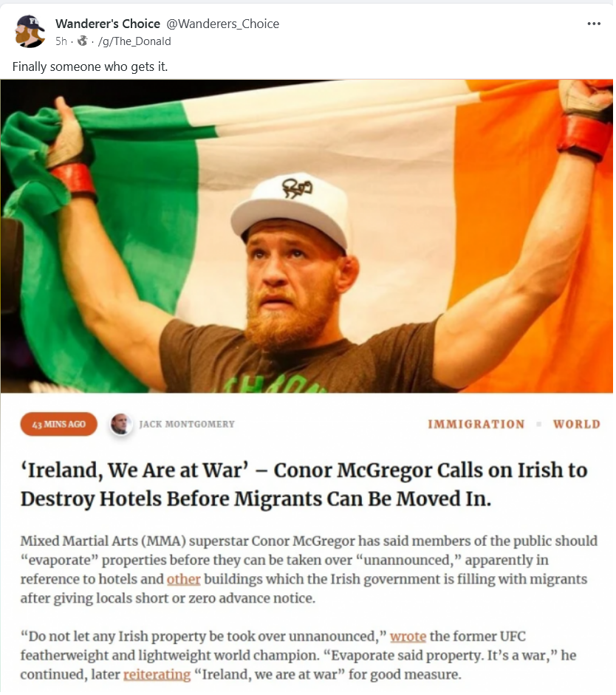Click Jack Montgomery's author avatar

coord(120,424)
